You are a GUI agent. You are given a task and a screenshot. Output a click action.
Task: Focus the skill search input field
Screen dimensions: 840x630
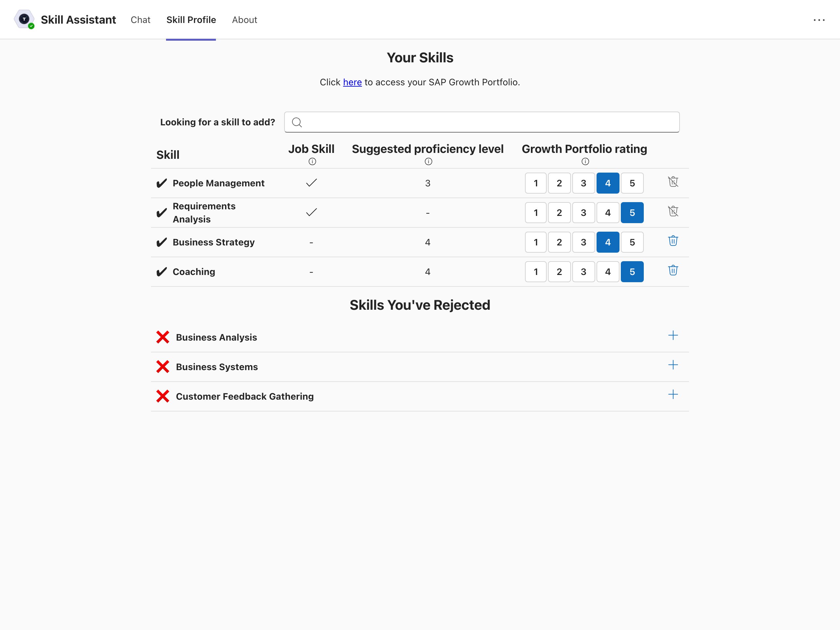click(482, 122)
